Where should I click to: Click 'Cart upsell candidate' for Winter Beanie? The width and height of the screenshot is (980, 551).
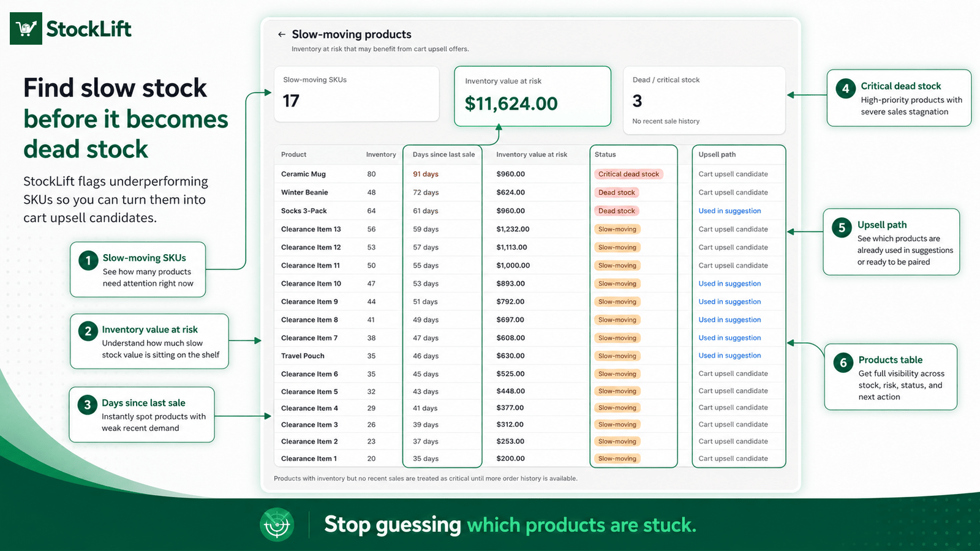[733, 192]
